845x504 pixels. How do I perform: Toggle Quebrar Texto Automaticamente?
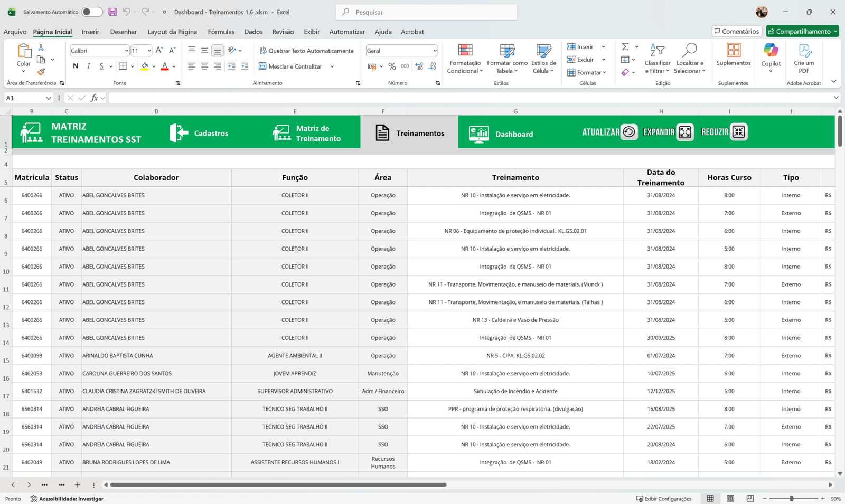pyautogui.click(x=306, y=51)
